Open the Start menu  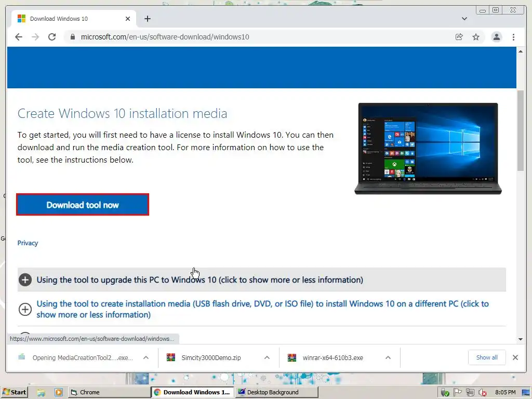[14, 392]
